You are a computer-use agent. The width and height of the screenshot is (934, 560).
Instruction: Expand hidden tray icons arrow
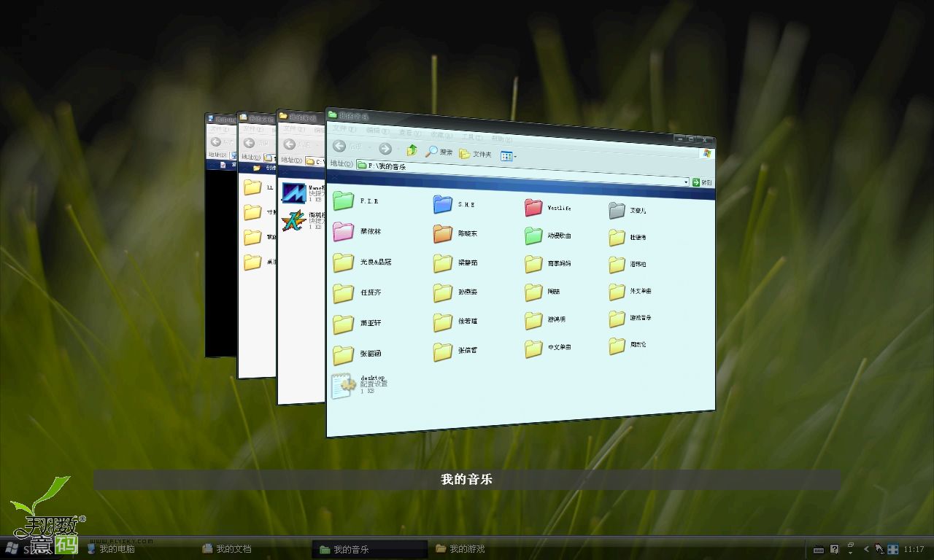click(866, 549)
